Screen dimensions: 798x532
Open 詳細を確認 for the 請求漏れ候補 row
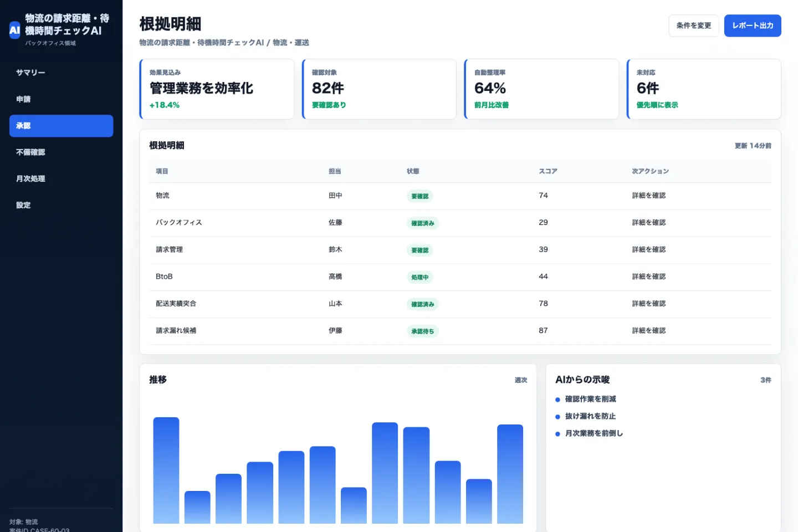click(649, 331)
